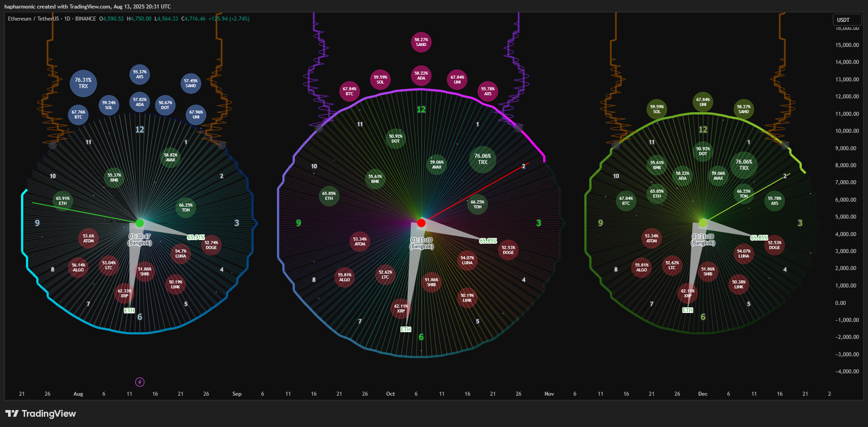
Task: Click the 0.00 price axis label
Action: tap(840, 303)
